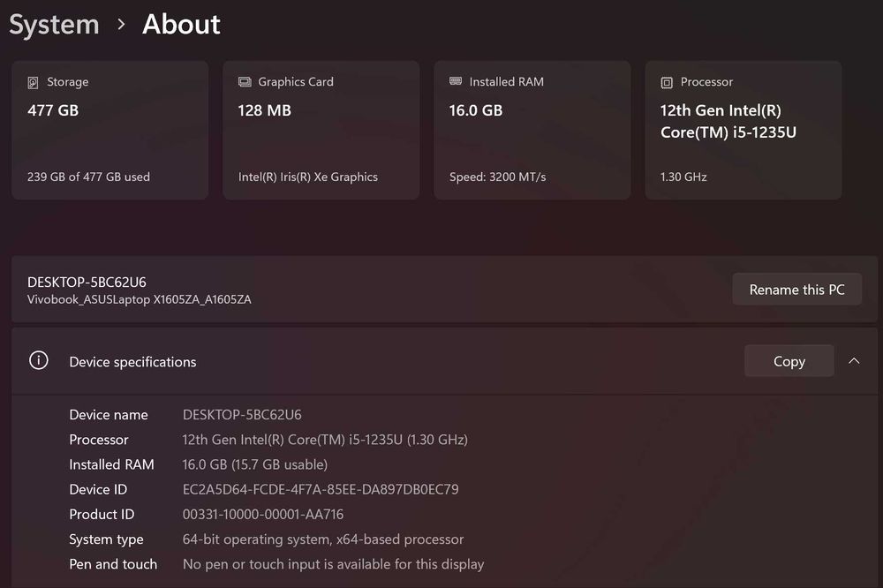Click the Processor chip icon

click(667, 83)
